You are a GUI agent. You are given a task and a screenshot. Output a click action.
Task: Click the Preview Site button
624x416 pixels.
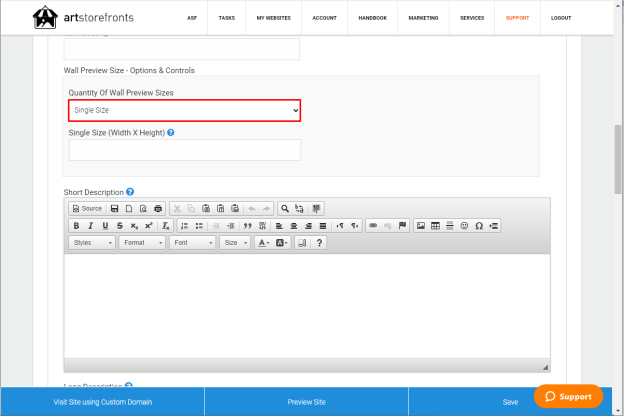306,402
